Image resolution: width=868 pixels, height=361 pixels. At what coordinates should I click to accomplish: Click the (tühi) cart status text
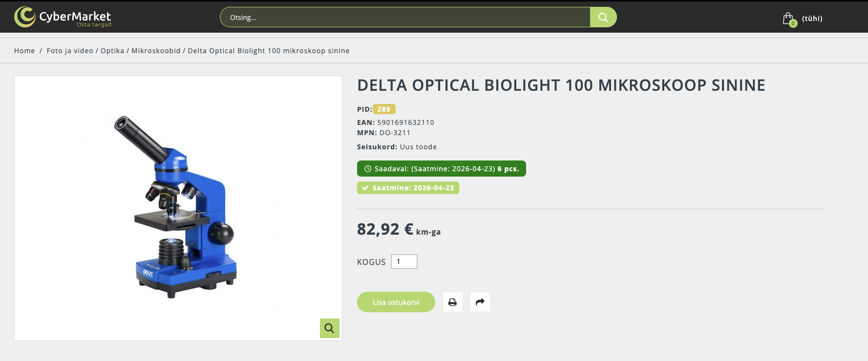tap(812, 19)
